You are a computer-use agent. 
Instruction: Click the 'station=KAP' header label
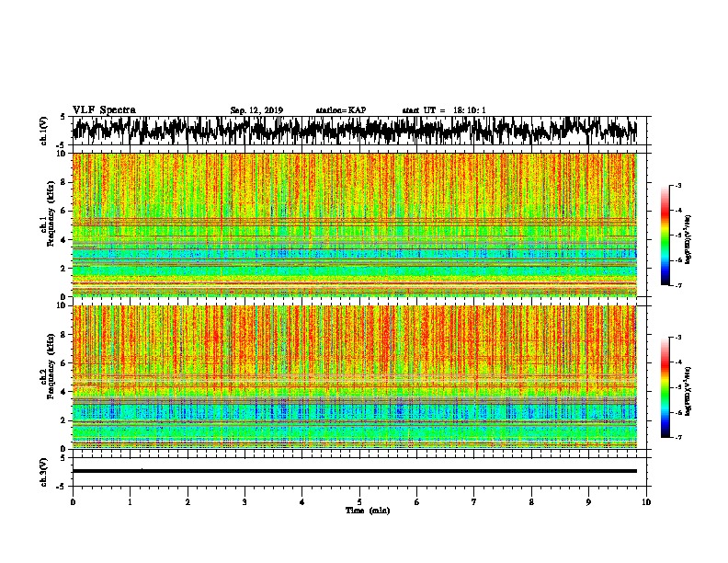[341, 110]
